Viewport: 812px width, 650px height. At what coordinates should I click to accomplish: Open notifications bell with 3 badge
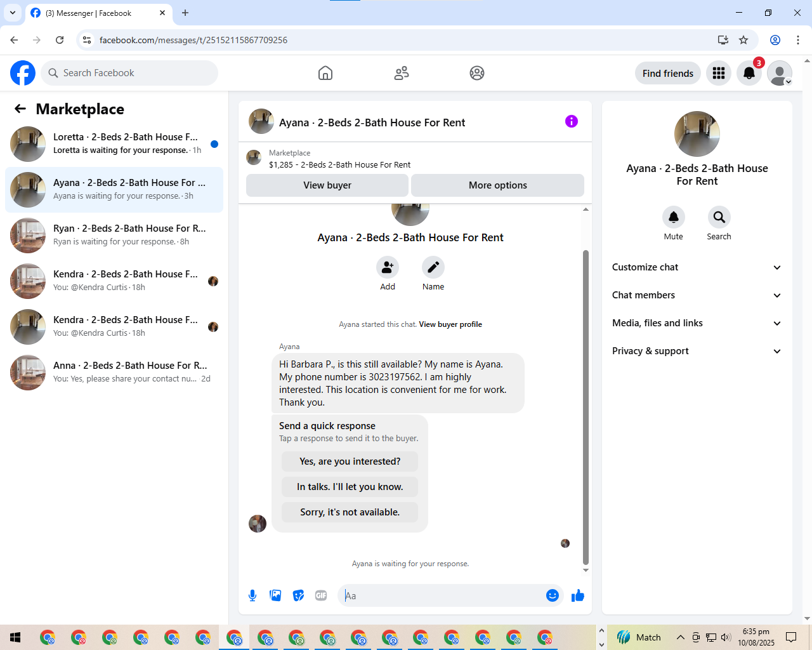pos(749,73)
